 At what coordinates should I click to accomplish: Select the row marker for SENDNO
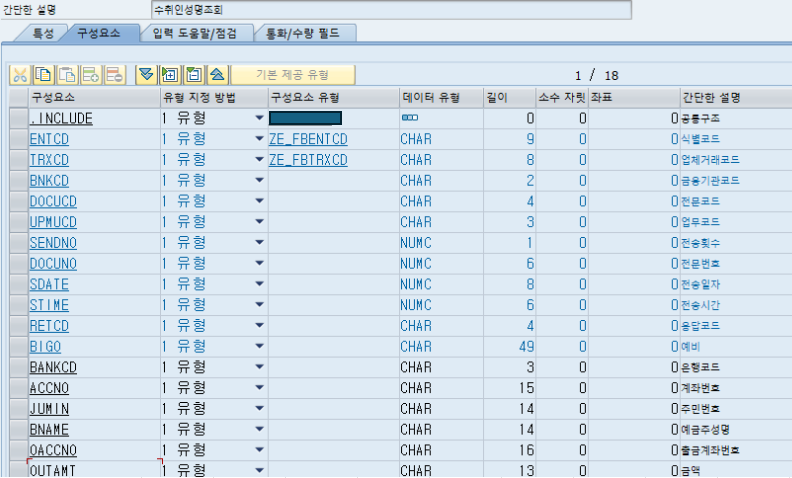click(x=19, y=243)
